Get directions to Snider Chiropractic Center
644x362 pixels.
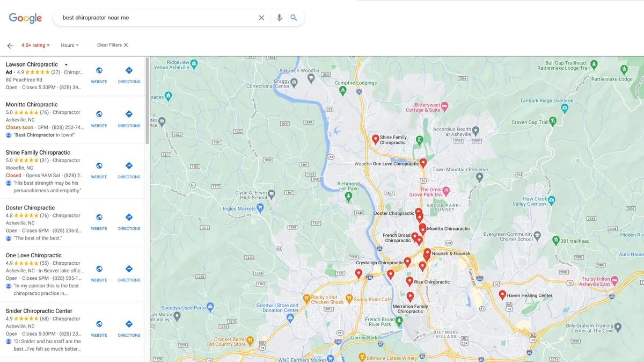click(x=129, y=324)
